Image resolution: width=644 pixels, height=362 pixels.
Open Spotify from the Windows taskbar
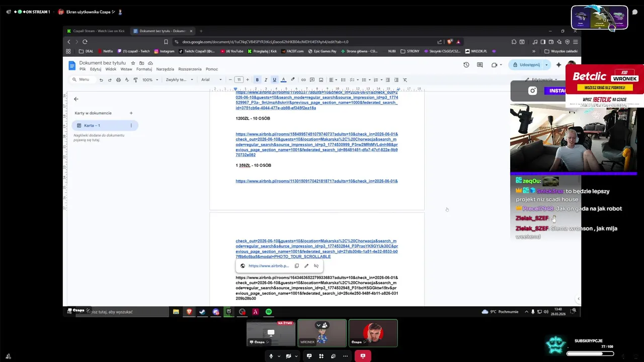(269, 312)
